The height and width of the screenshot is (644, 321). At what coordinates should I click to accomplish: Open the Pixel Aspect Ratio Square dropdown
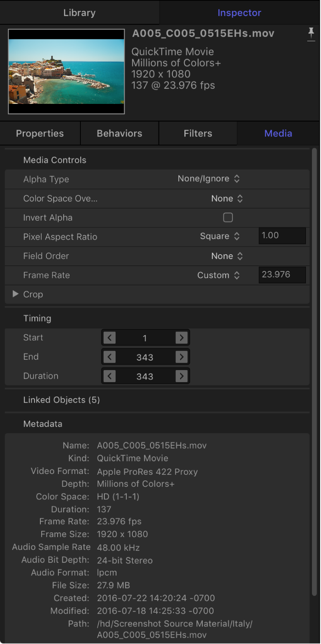click(220, 237)
